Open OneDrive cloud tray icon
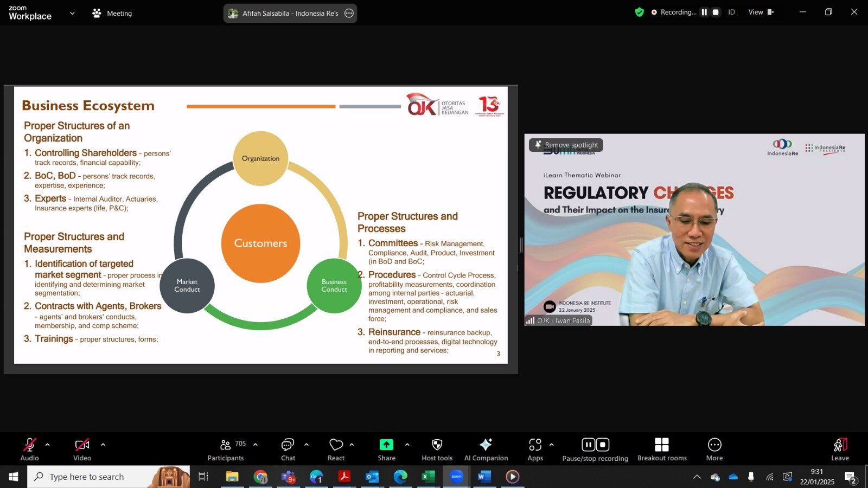The image size is (868, 488). click(733, 477)
